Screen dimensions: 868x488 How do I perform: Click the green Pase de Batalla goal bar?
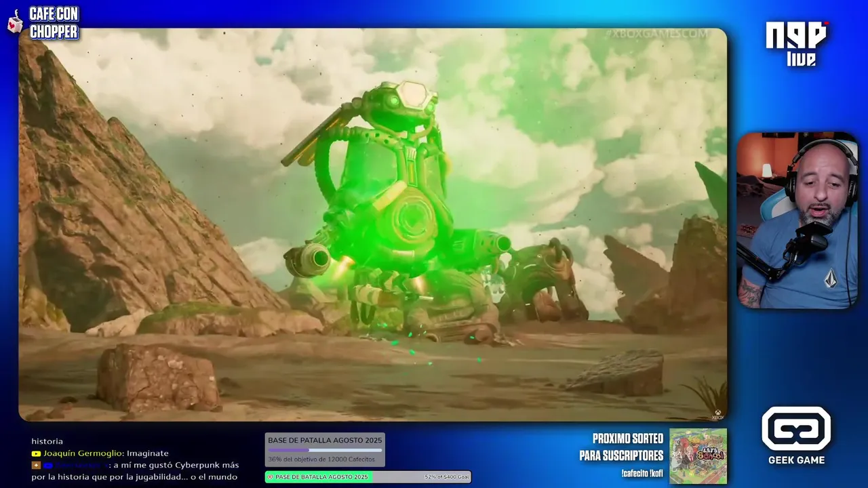(368, 477)
